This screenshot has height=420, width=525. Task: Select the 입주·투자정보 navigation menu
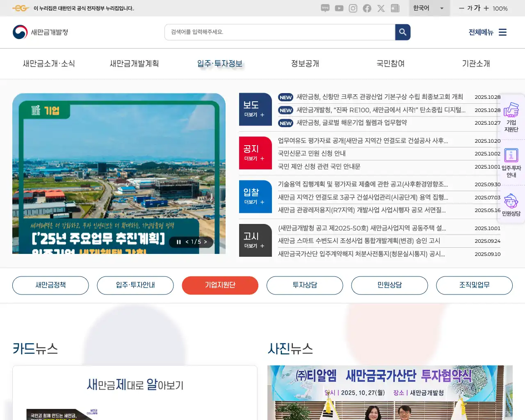[220, 64]
